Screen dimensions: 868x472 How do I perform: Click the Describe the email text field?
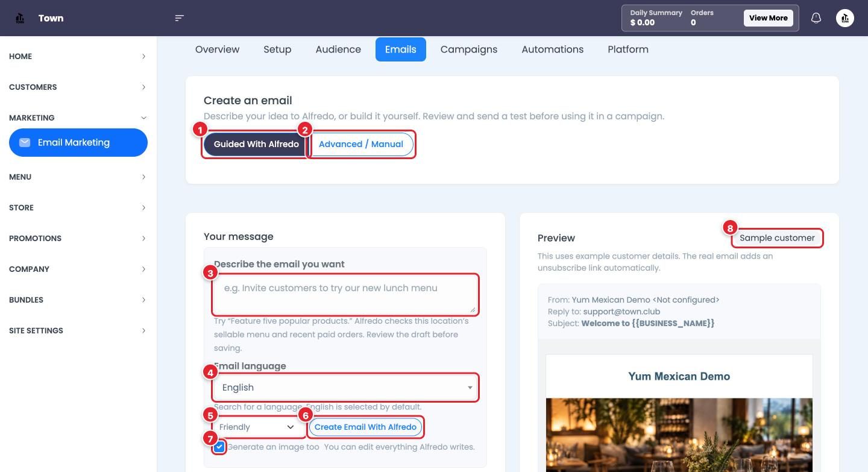(x=345, y=294)
